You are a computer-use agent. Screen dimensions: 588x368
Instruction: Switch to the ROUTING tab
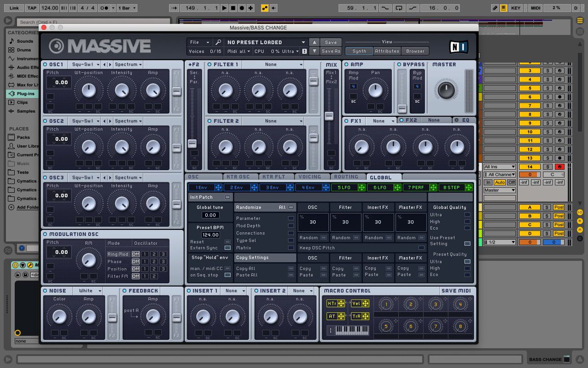(347, 177)
